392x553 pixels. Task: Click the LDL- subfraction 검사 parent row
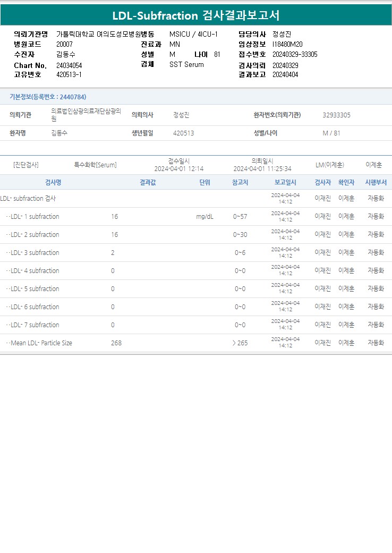(x=28, y=199)
